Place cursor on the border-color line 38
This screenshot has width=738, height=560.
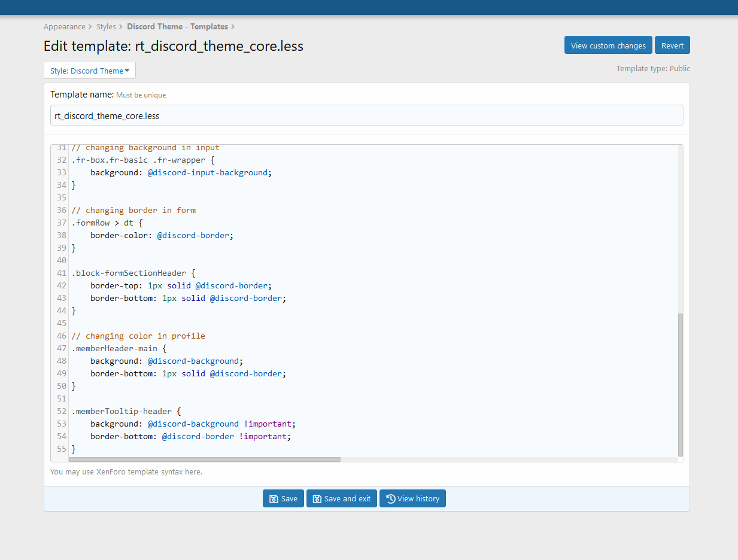pyautogui.click(x=162, y=235)
